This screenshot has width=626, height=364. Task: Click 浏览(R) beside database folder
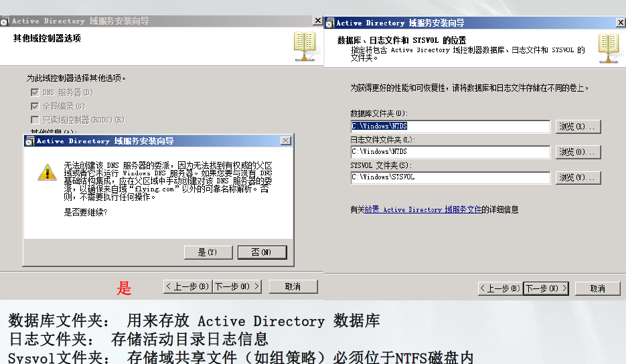pyautogui.click(x=578, y=126)
